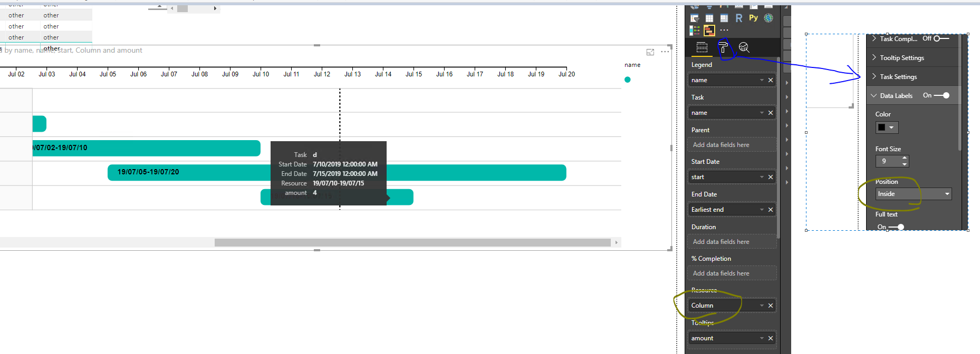Screen dimensions: 980x354
Task: Click the teal name legend marker
Action: 628,80
